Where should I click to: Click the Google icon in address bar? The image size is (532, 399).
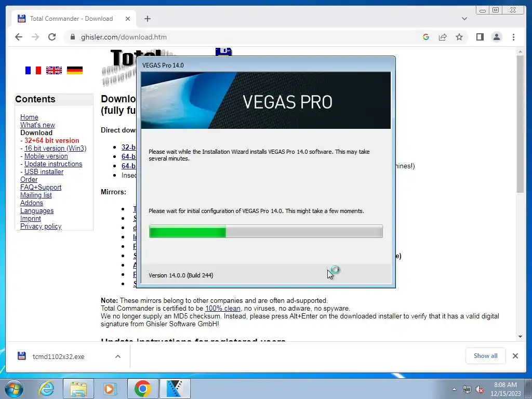coord(426,37)
